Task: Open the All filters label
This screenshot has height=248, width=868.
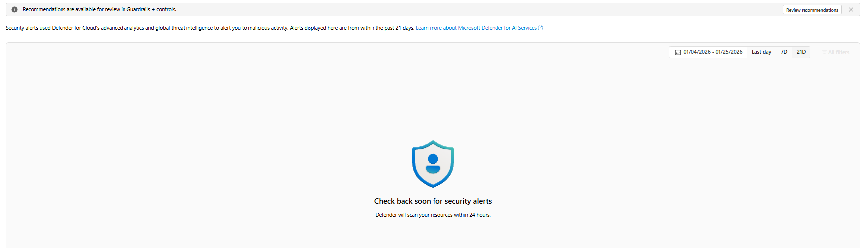Action: coord(839,52)
